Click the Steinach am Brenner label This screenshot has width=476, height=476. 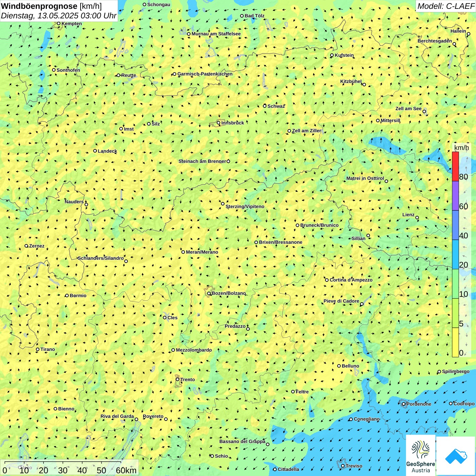tap(202, 161)
